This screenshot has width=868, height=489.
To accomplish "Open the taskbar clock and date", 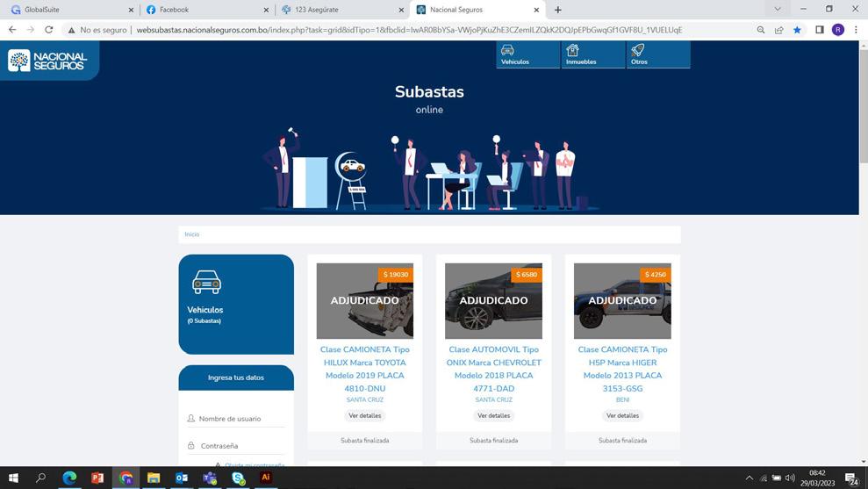I will (x=817, y=478).
